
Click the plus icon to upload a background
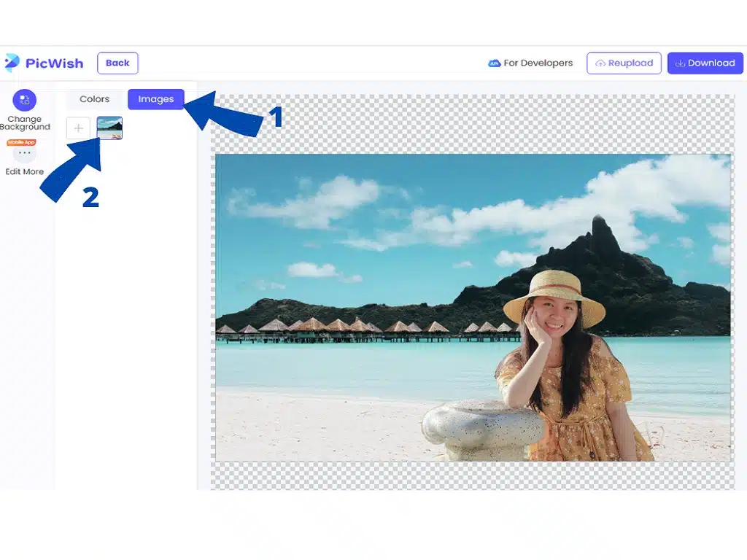pyautogui.click(x=78, y=128)
